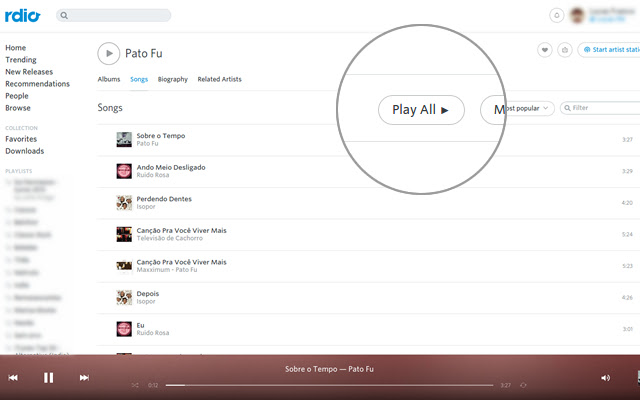Click the 3:27 duration of Sobre o Tempo row
The width and height of the screenshot is (640, 400).
point(627,140)
